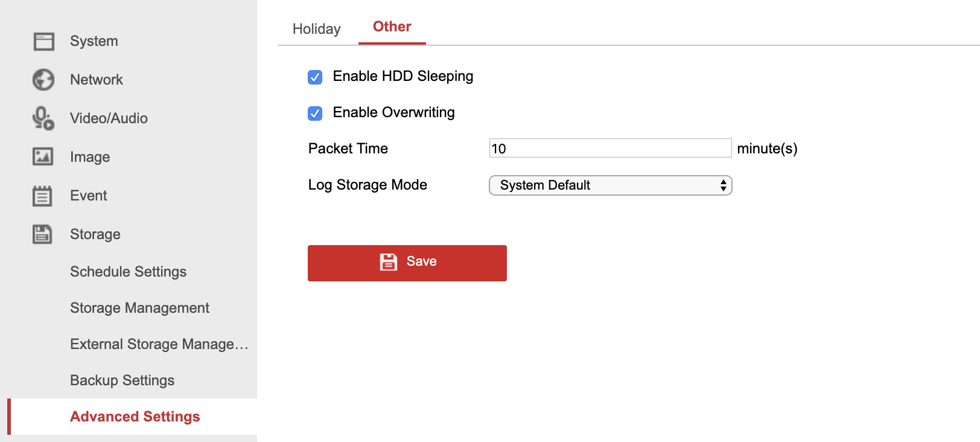Disable the Enable HDD Sleeping checkbox

pos(315,77)
